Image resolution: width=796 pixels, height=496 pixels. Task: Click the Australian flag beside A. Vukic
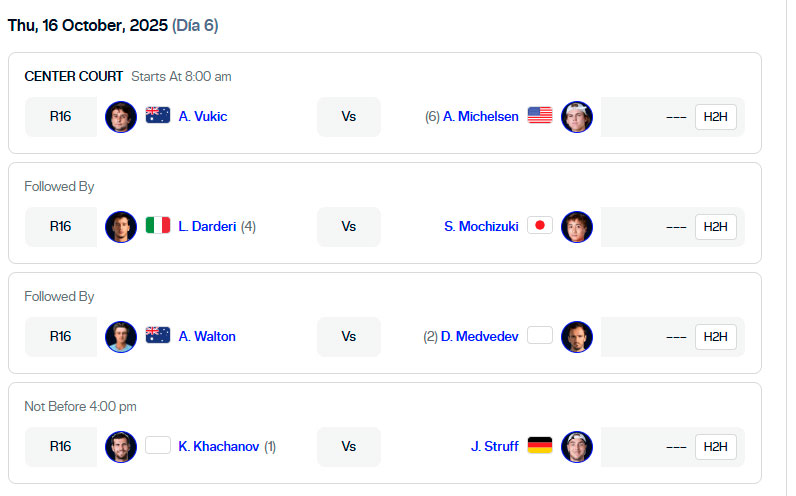158,116
